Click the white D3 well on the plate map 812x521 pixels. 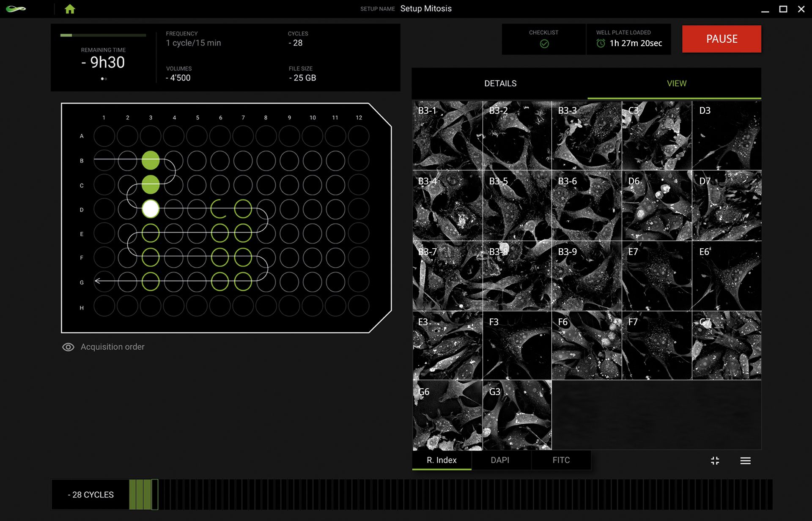(x=151, y=208)
